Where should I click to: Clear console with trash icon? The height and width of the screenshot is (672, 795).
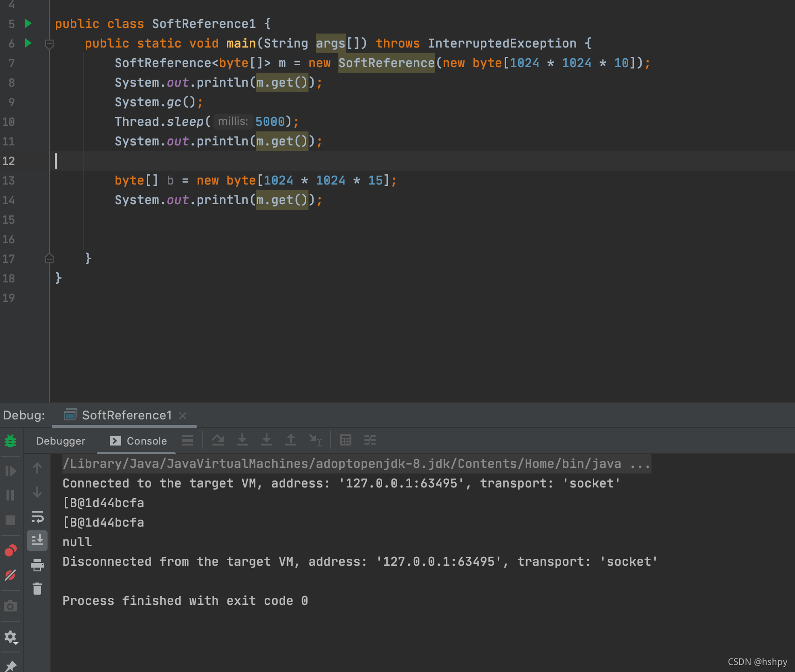37,589
